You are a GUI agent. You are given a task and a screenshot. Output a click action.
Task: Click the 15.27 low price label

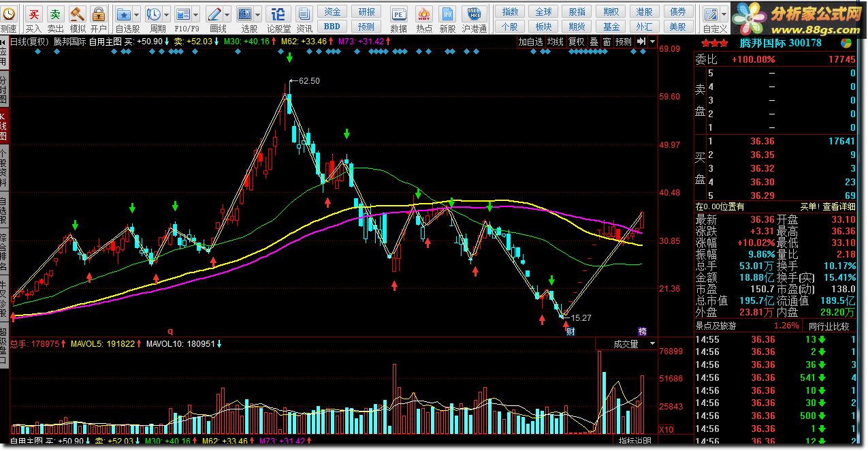[581, 317]
